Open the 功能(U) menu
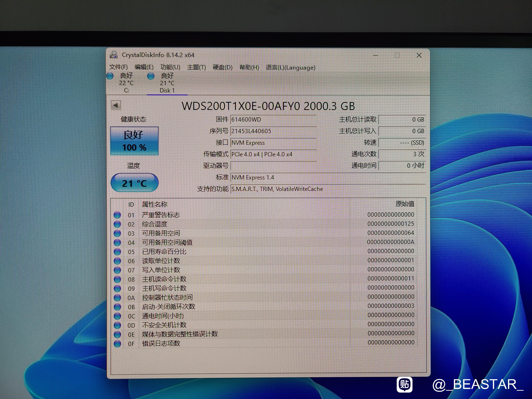The image size is (532, 399). click(x=170, y=67)
